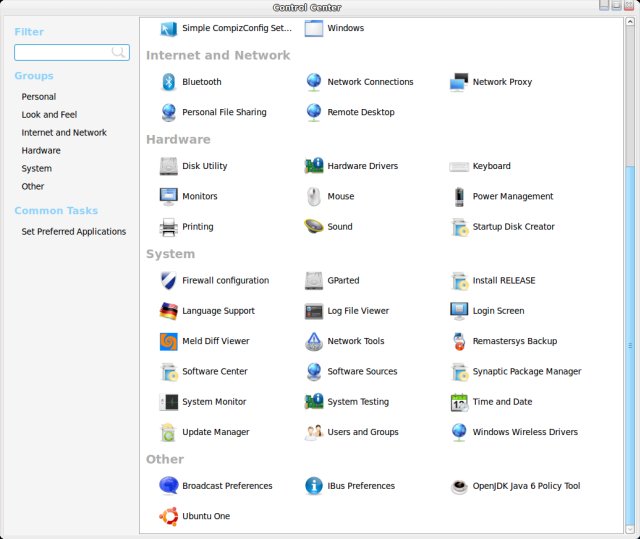Select the Personal group in sidebar
Screen dimensions: 640x539
click(x=39, y=97)
